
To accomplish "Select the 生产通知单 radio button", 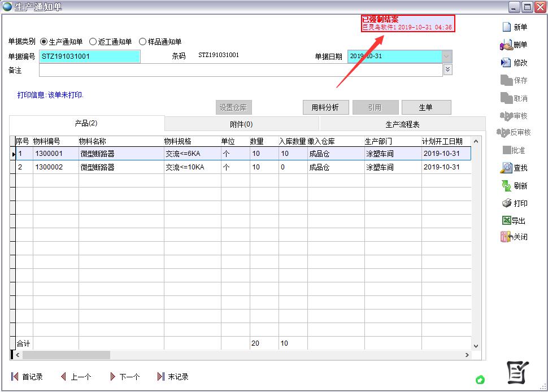I will 44,42.
